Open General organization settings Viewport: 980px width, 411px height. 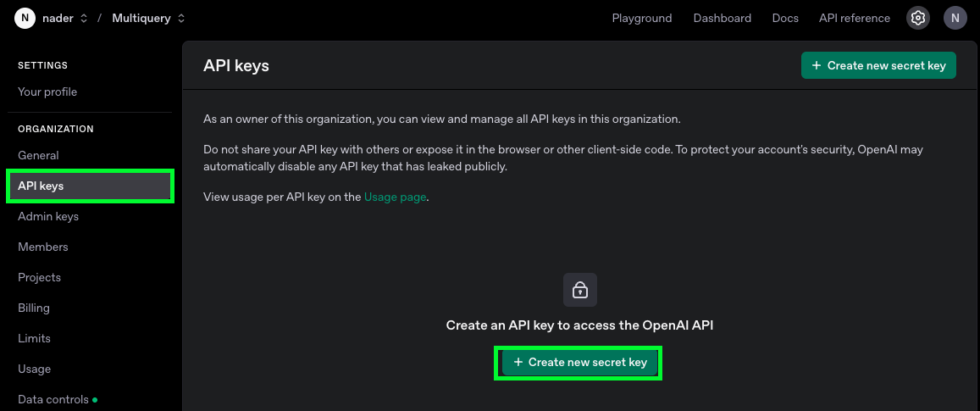click(x=38, y=155)
